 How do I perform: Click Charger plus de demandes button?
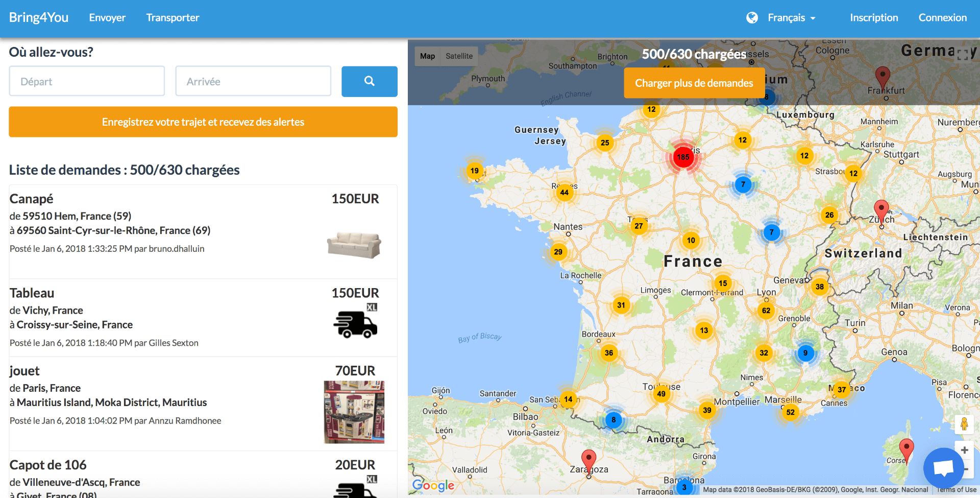pyautogui.click(x=694, y=83)
